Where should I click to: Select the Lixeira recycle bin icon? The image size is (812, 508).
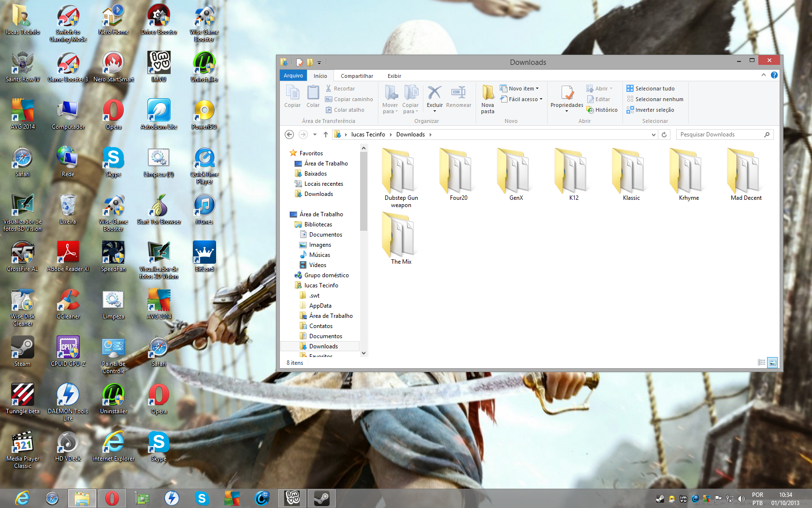click(x=68, y=209)
